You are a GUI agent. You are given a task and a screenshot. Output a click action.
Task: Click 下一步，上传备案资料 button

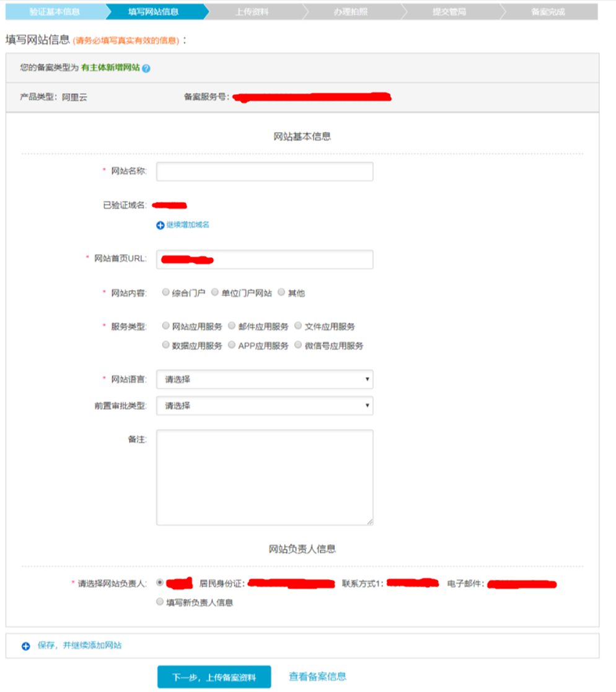click(x=214, y=677)
